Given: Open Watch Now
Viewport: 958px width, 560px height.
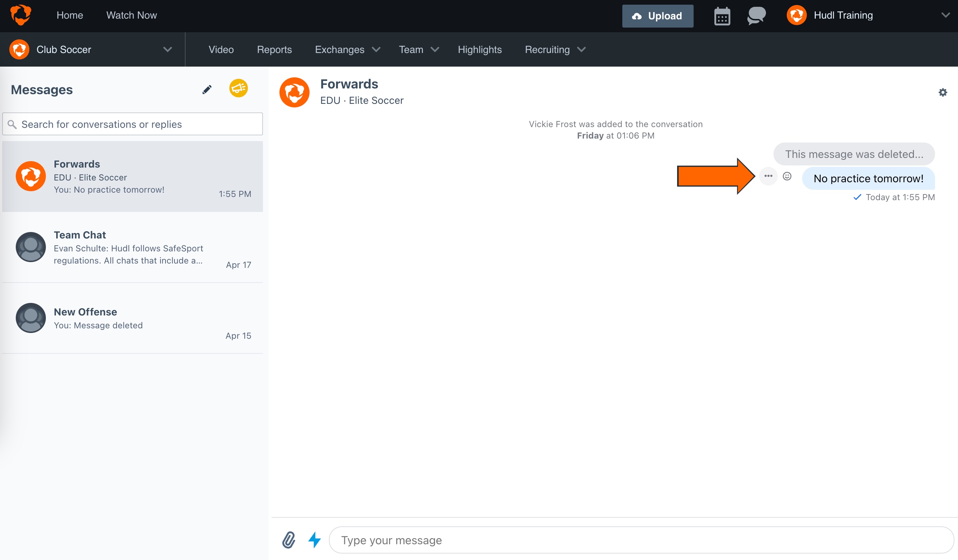Looking at the screenshot, I should coord(131,15).
